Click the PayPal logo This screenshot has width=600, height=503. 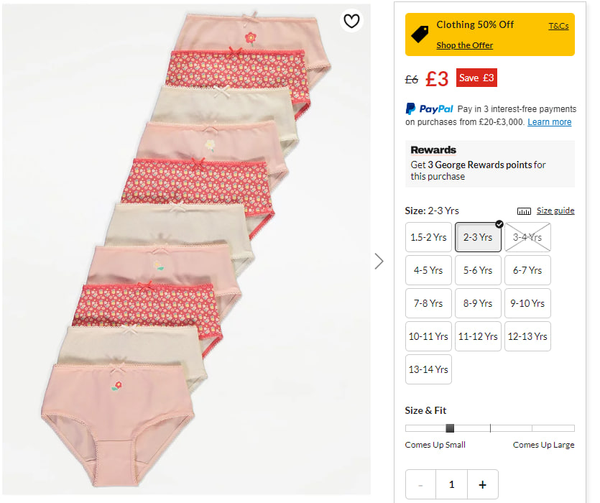coord(430,109)
